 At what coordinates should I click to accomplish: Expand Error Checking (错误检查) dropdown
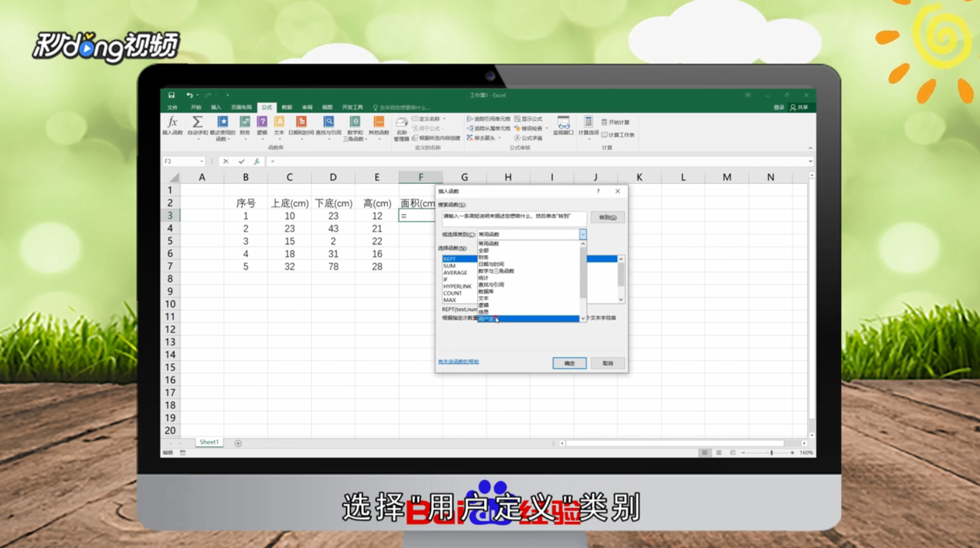546,129
